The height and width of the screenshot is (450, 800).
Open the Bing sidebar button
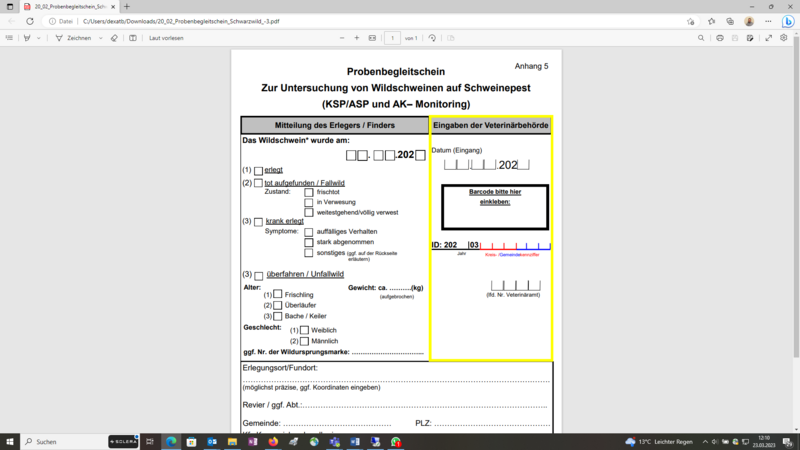point(788,21)
